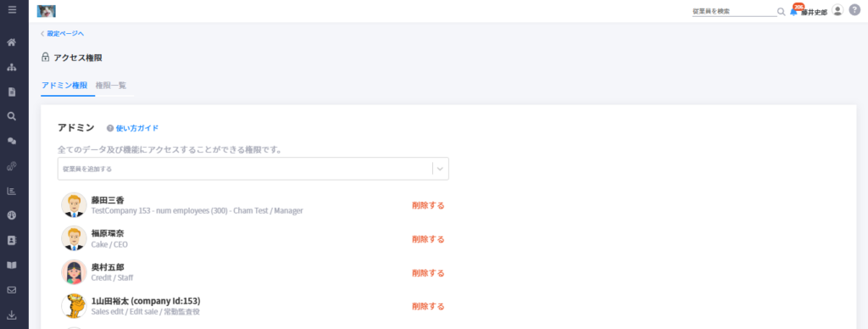
Task: Open the contact card sidebar icon
Action: pos(12,240)
